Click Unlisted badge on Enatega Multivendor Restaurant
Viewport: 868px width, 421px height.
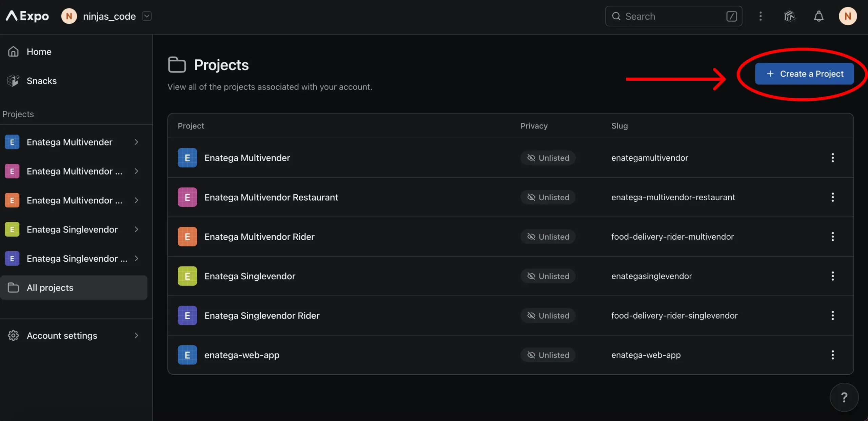click(x=548, y=197)
